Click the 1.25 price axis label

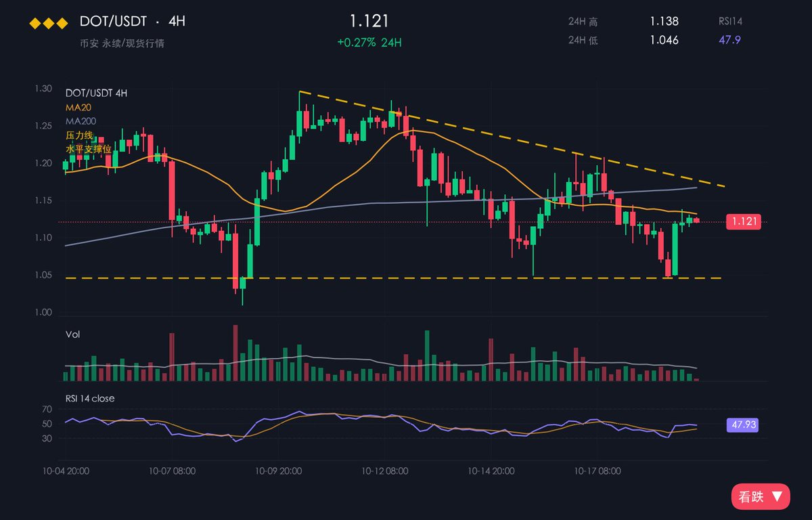pos(44,126)
